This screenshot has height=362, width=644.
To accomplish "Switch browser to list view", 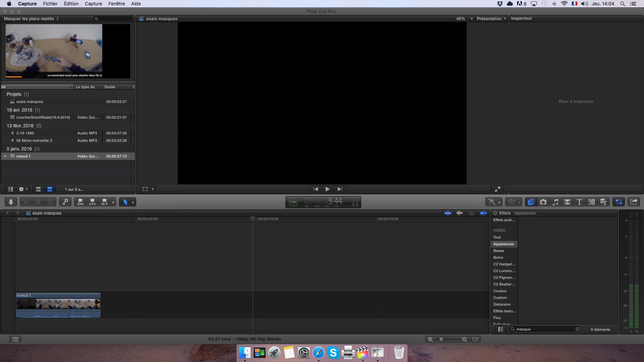I will 50,189.
